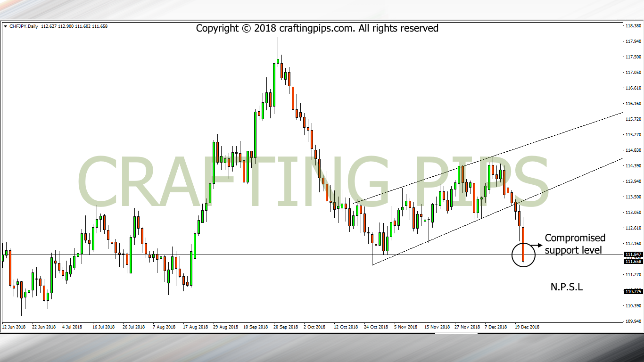Click the 15 Nov 2018 date label

pos(437,327)
